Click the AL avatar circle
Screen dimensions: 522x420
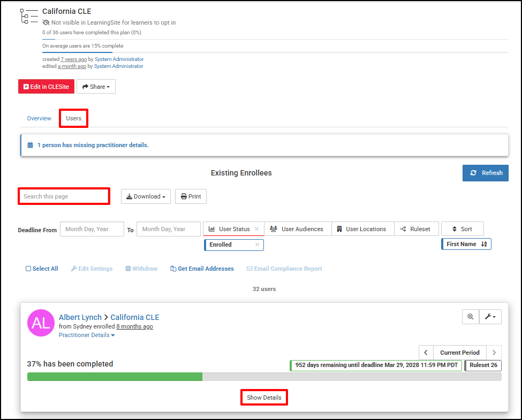click(41, 323)
